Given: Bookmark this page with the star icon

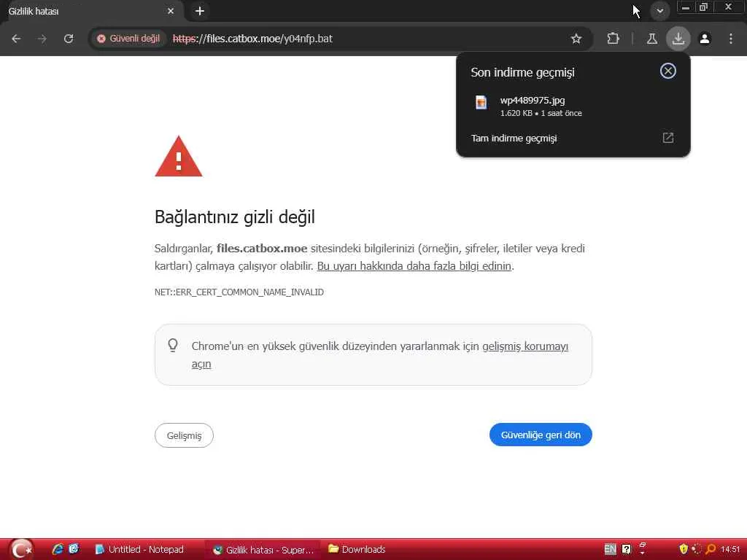Looking at the screenshot, I should click(x=576, y=39).
